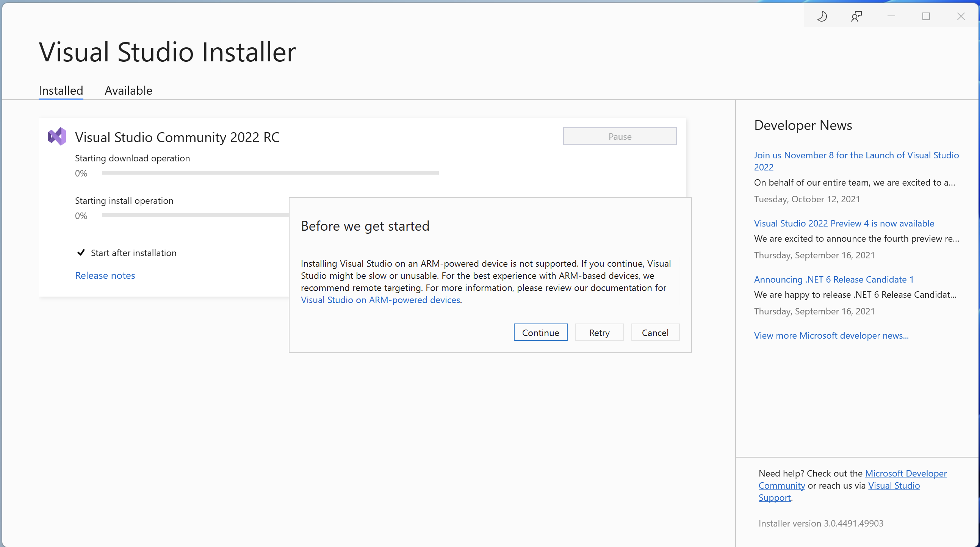The width and height of the screenshot is (980, 547).
Task: Click the download operation progress bar
Action: (x=271, y=173)
